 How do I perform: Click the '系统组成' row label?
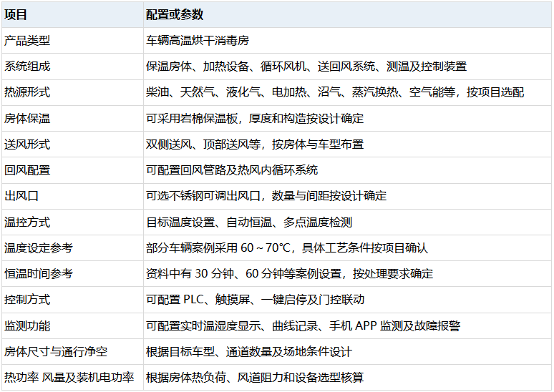[27, 67]
